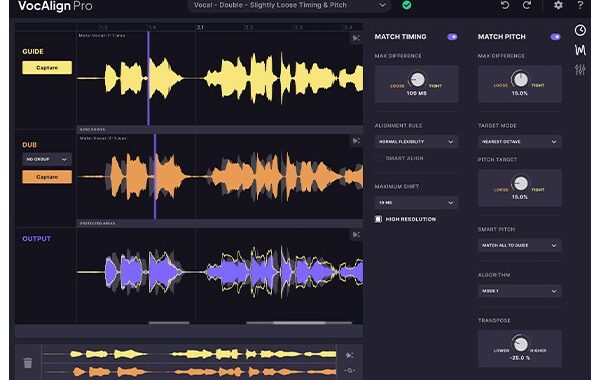Click the wide horizontal scrollbar thumb under Output
600x380 pixels.
pyautogui.click(x=299, y=323)
